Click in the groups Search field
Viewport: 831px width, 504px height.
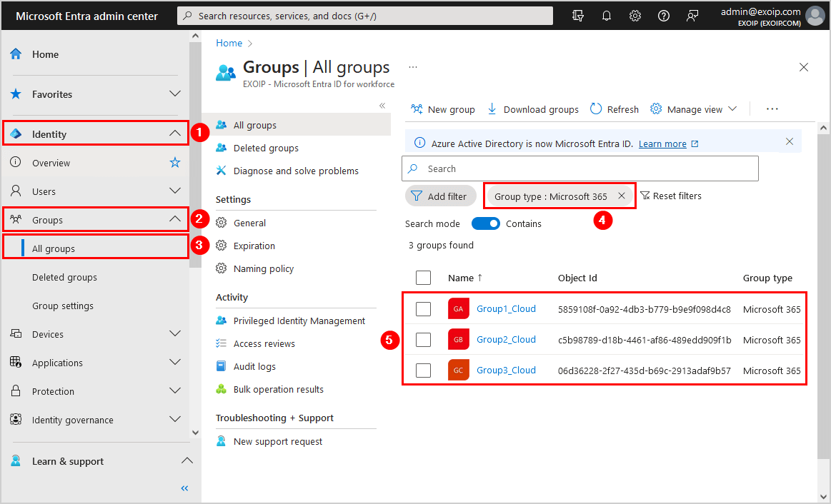[580, 168]
